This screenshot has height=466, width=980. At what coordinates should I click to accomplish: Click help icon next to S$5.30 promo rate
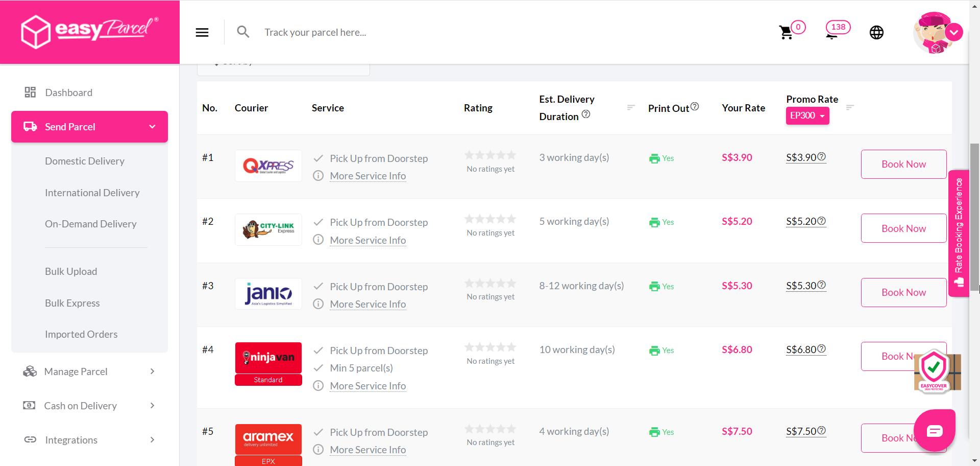[821, 285]
